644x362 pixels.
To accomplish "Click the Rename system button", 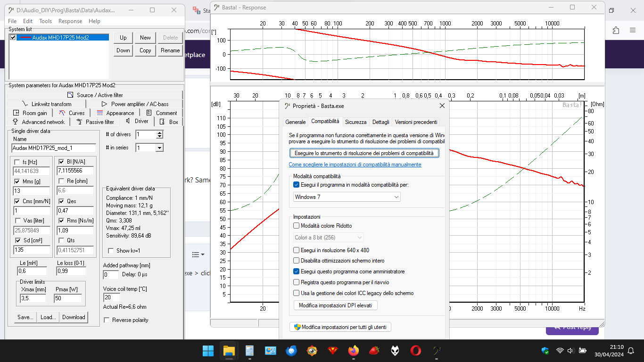I will 170,50.
